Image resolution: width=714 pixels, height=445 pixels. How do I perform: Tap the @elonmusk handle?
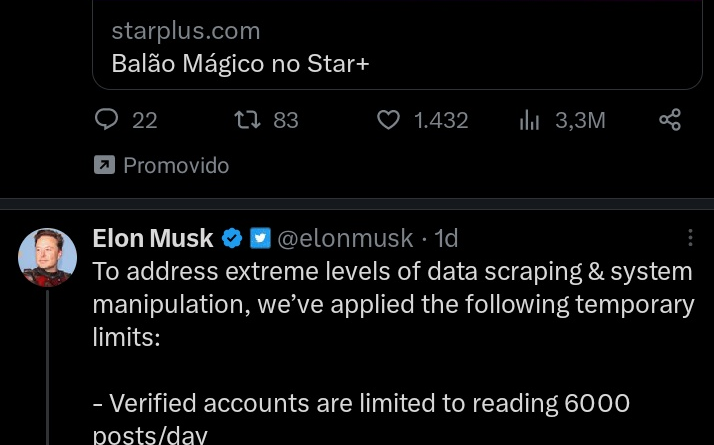point(344,238)
